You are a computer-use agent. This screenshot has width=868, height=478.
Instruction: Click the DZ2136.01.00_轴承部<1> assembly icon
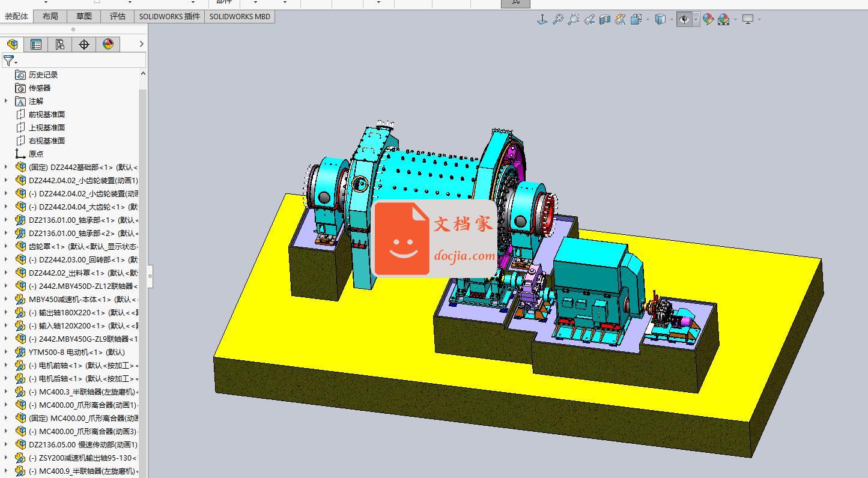pyautogui.click(x=20, y=220)
